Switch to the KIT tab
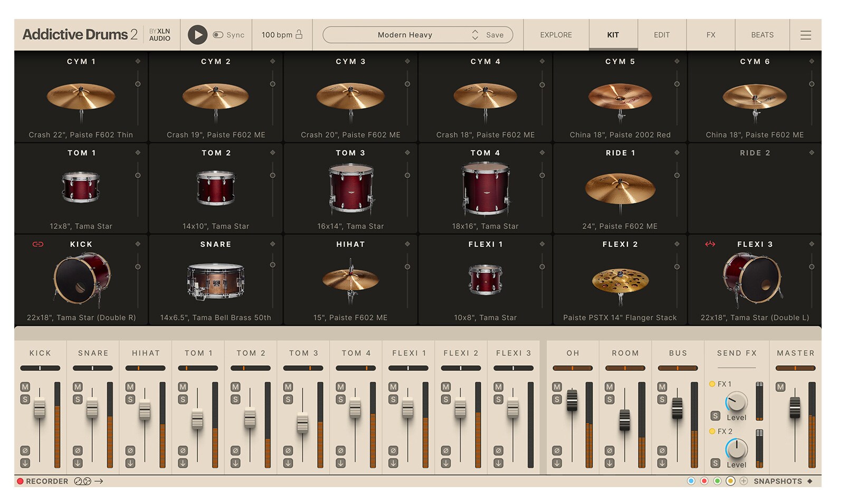This screenshot has width=847, height=504. point(613,35)
